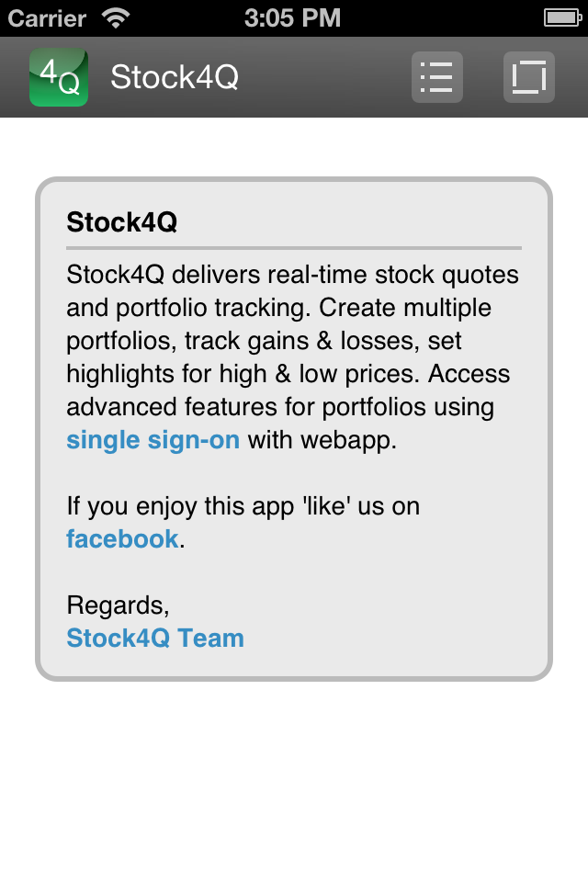Click the Carrier label in status bar
This screenshot has width=588, height=882.
pyautogui.click(x=47, y=18)
